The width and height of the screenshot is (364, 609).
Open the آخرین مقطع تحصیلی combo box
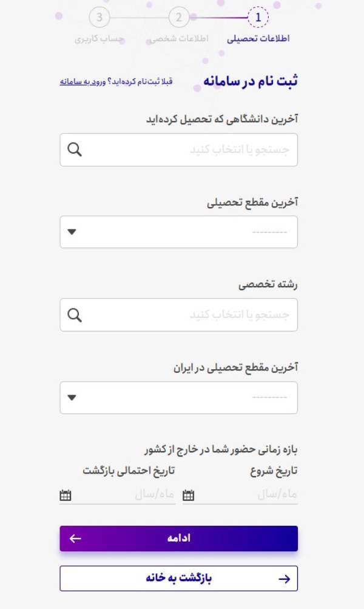[178, 232]
